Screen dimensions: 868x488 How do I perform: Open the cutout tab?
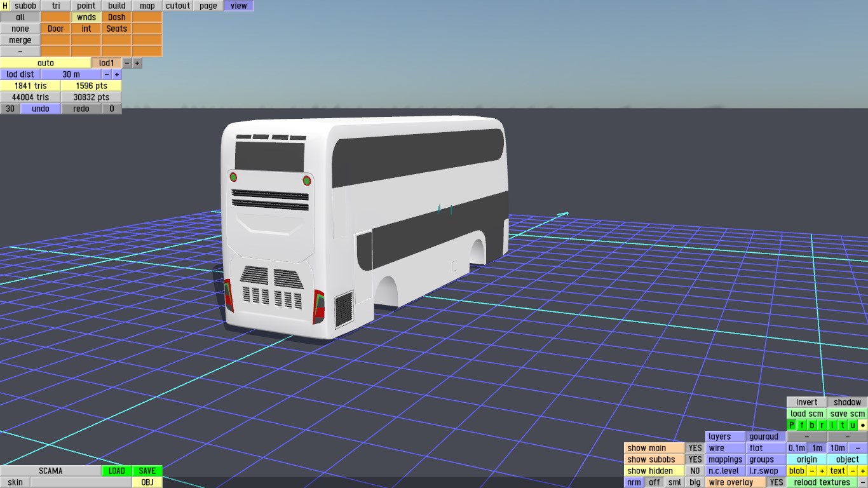[x=178, y=6]
